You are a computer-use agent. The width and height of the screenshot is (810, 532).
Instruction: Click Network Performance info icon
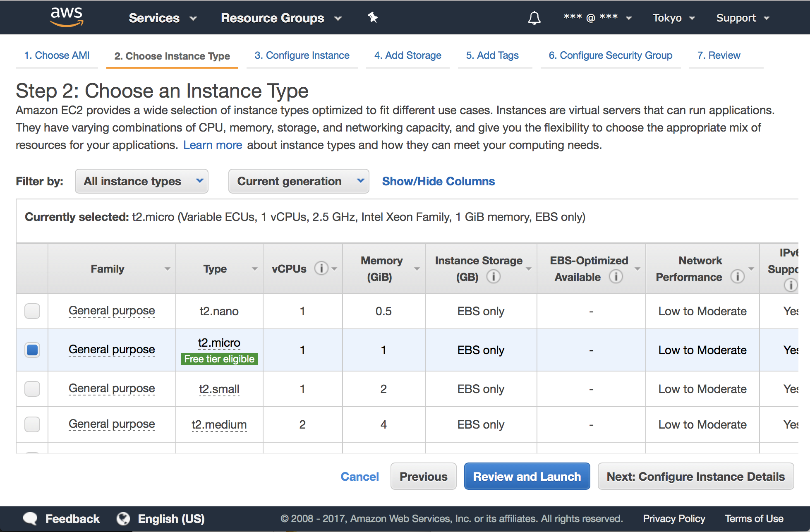(x=737, y=276)
